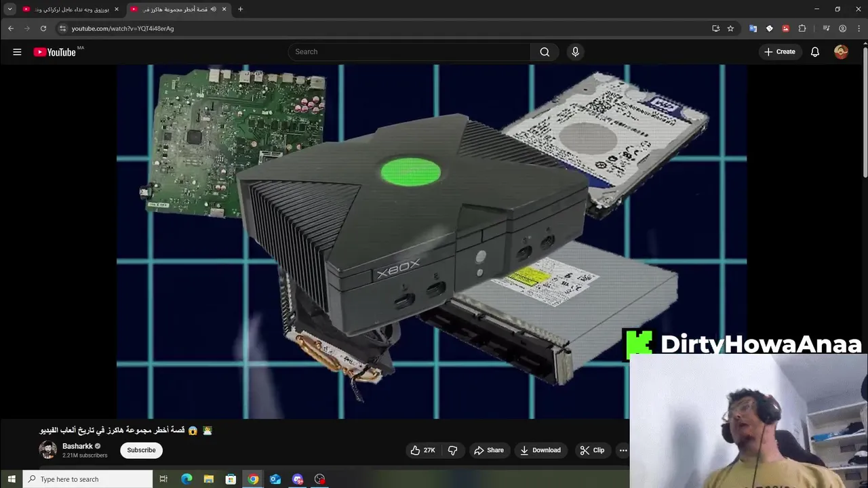Viewport: 868px width, 488px height.
Task: Click the red extension icon in toolbar
Action: pyautogui.click(x=785, y=28)
